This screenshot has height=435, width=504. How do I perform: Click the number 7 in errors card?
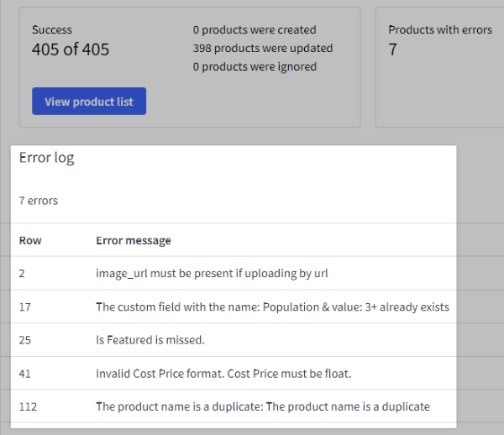392,50
